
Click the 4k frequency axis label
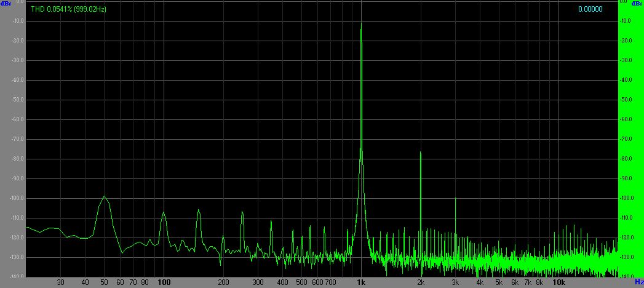click(x=480, y=282)
